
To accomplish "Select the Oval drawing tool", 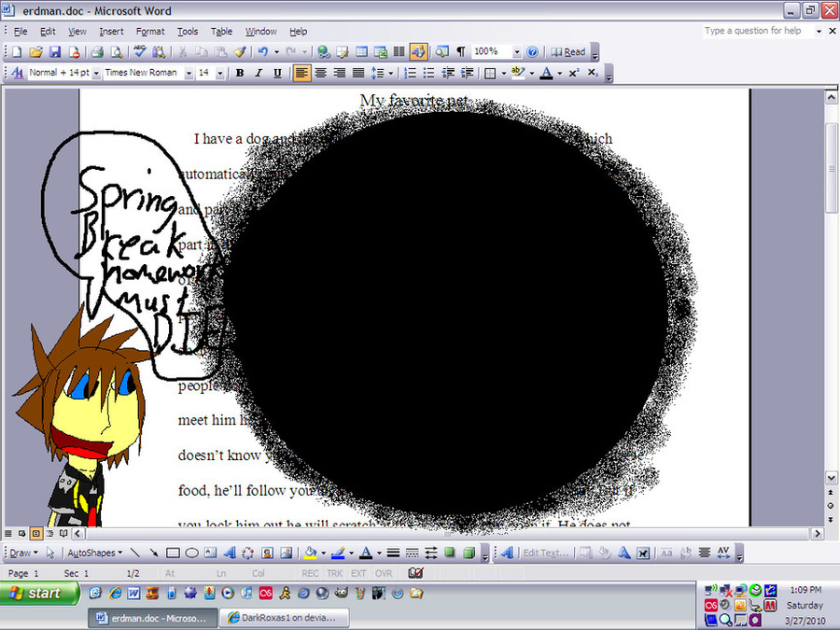I will 191,553.
